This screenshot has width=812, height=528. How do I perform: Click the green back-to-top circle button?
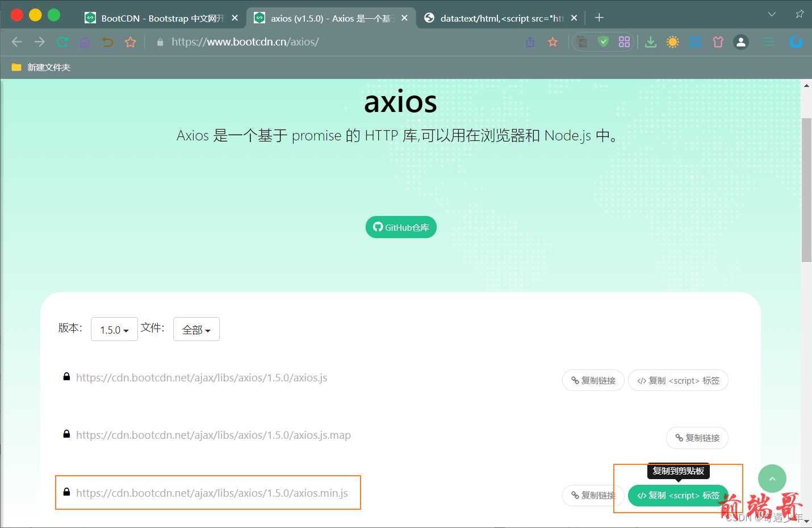point(772,479)
